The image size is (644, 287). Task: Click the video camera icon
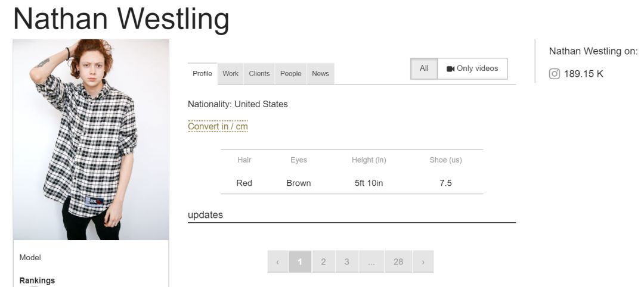click(x=450, y=68)
